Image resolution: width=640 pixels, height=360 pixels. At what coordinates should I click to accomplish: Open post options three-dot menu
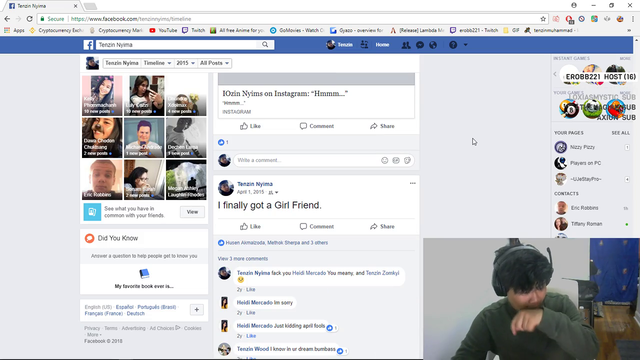click(x=413, y=183)
